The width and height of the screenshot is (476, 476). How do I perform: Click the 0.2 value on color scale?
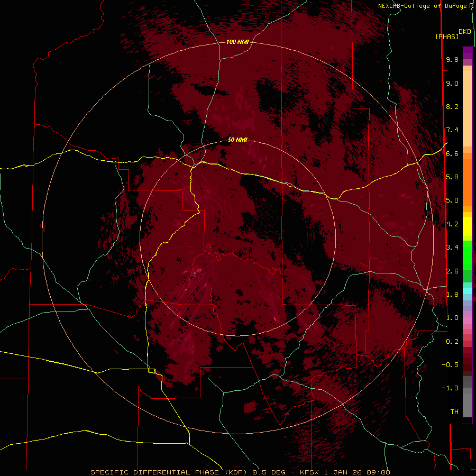[452, 342]
